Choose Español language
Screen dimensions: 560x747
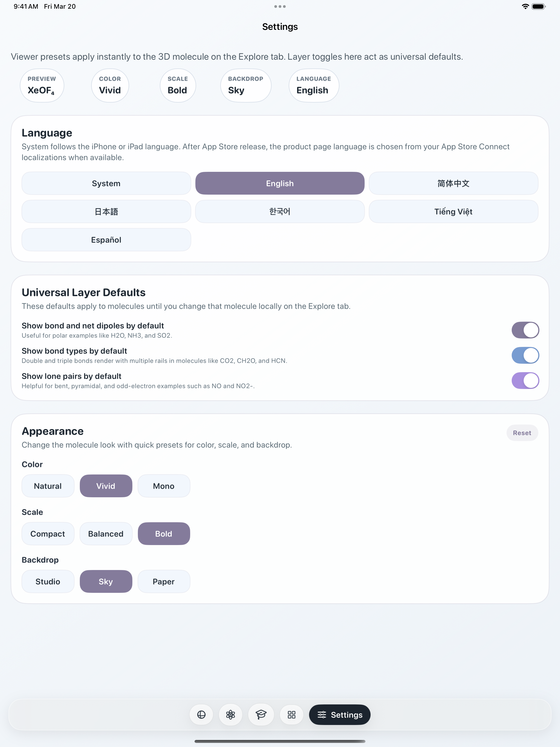click(x=106, y=240)
